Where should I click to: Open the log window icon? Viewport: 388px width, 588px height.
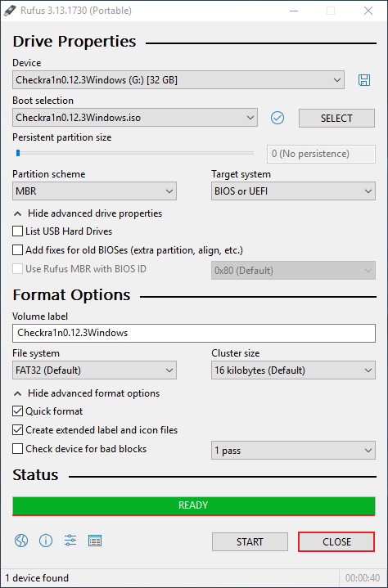95,541
